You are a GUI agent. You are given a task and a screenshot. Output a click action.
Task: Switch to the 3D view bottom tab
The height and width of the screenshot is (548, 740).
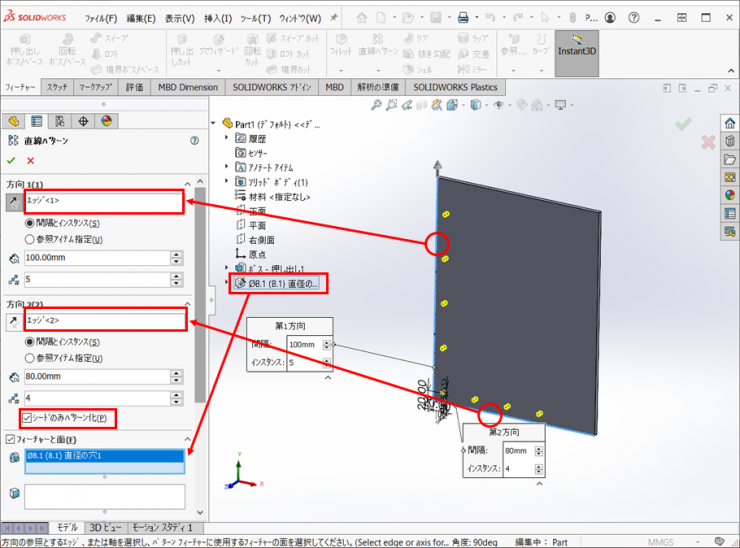coord(104,527)
